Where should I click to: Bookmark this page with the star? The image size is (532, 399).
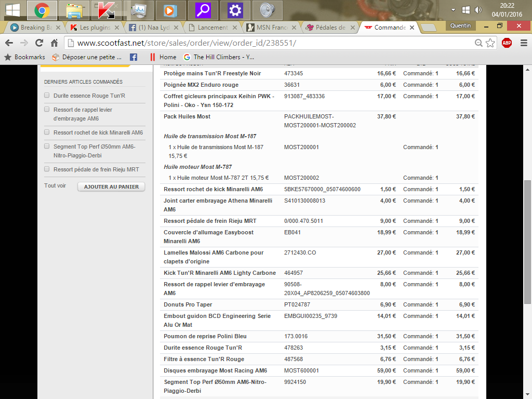[490, 43]
